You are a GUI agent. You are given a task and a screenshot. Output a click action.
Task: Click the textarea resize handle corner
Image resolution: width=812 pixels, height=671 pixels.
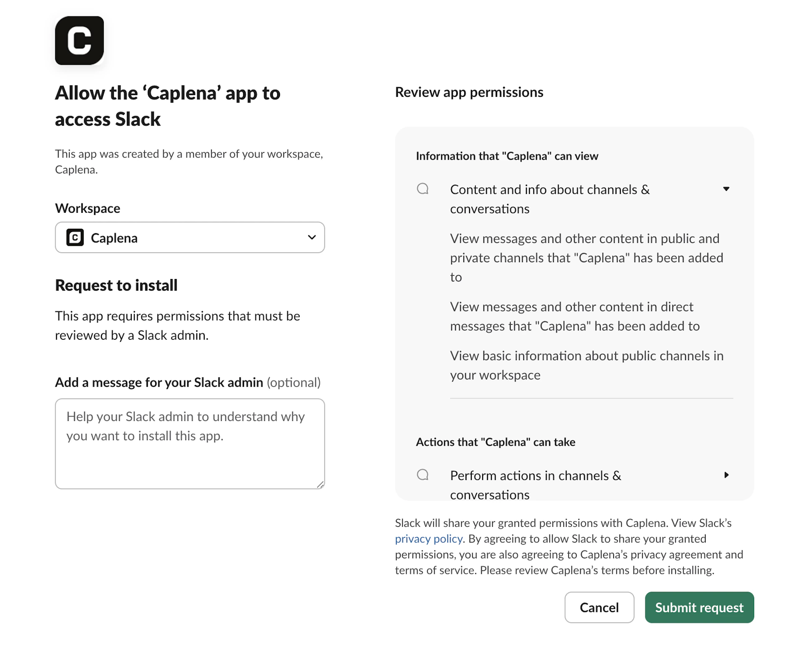pos(320,485)
